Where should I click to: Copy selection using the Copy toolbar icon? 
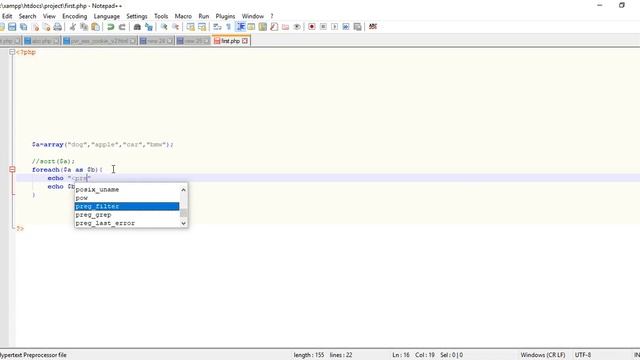click(84, 27)
